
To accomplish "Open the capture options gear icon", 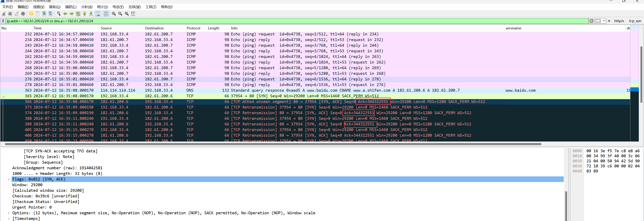I will (x=23, y=14).
